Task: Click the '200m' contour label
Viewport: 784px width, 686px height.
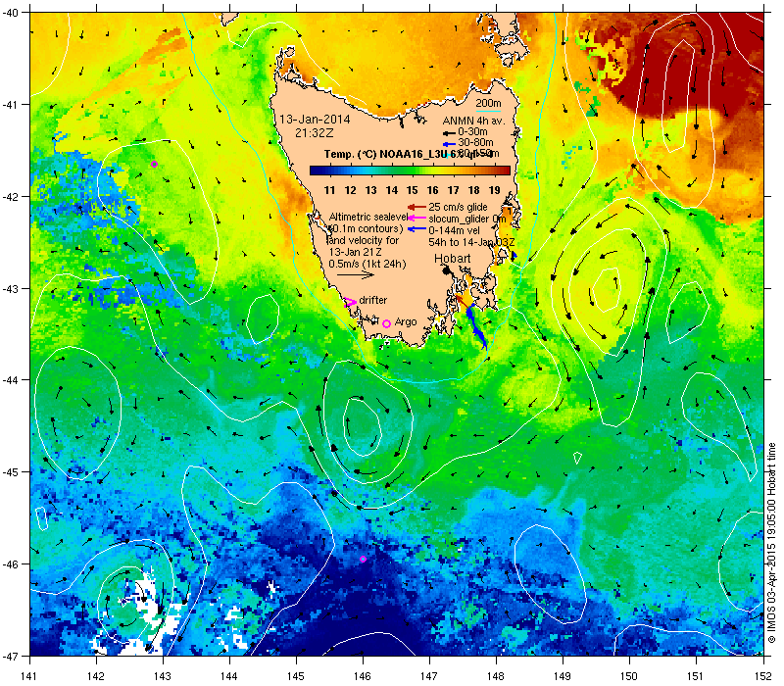Action: click(x=488, y=104)
